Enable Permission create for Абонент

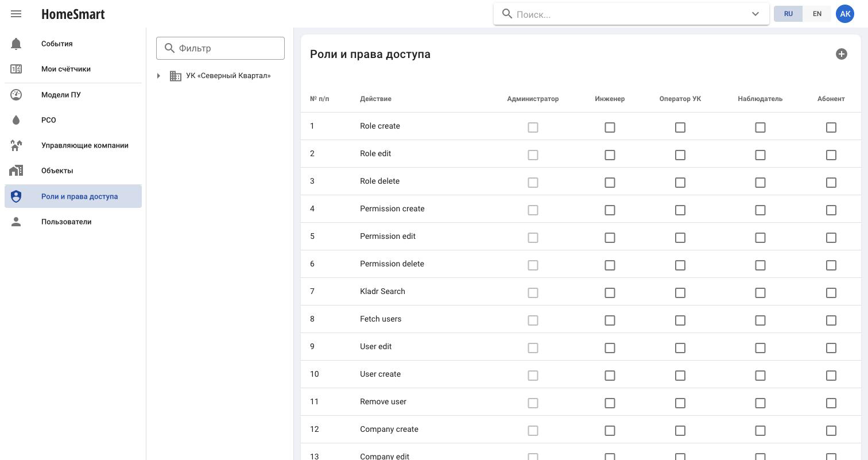(x=831, y=210)
